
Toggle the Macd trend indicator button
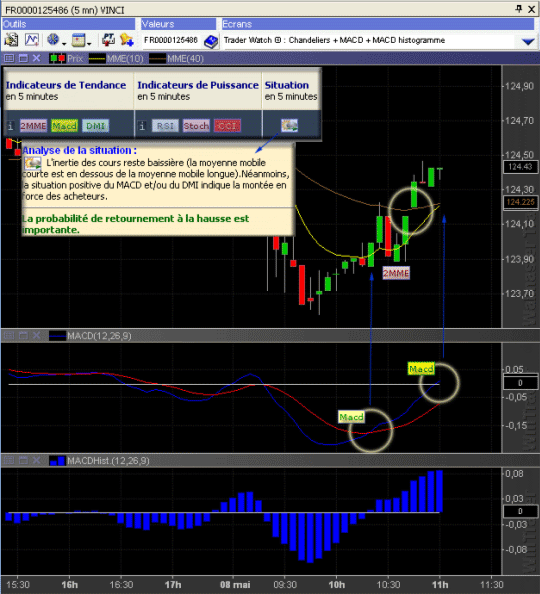pyautogui.click(x=64, y=126)
